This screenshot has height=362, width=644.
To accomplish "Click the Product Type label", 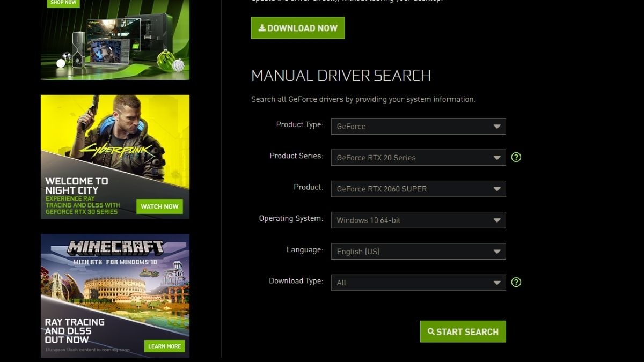I will [299, 124].
